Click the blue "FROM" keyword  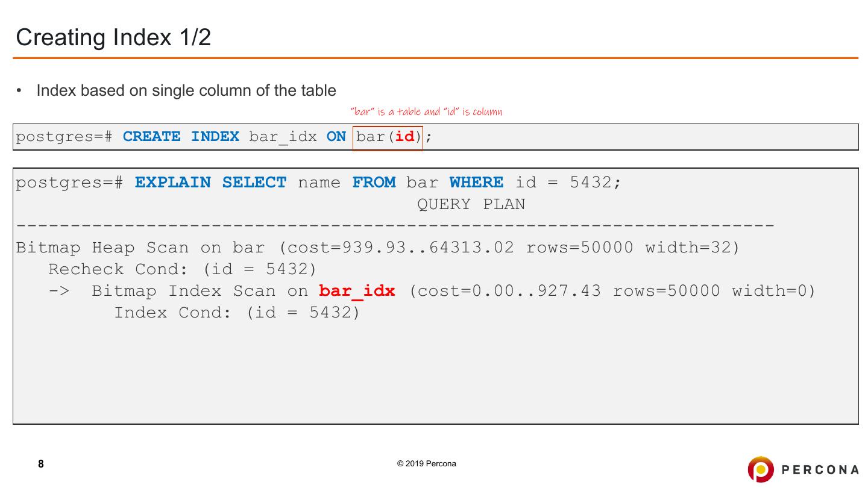(374, 183)
